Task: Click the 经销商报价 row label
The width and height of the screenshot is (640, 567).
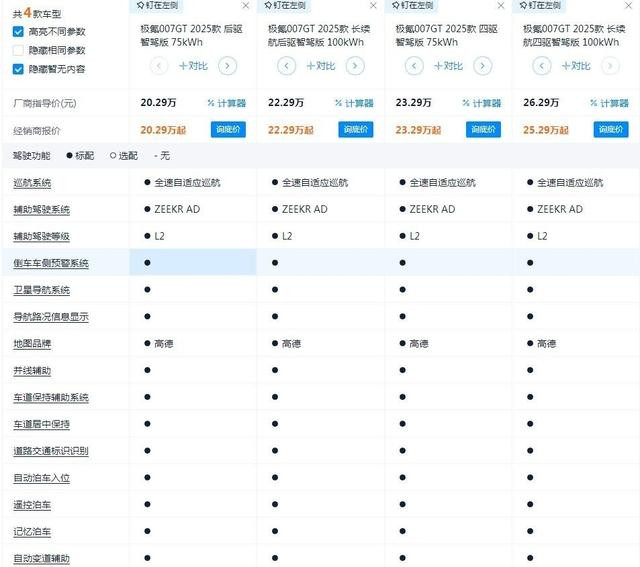Action: point(37,131)
